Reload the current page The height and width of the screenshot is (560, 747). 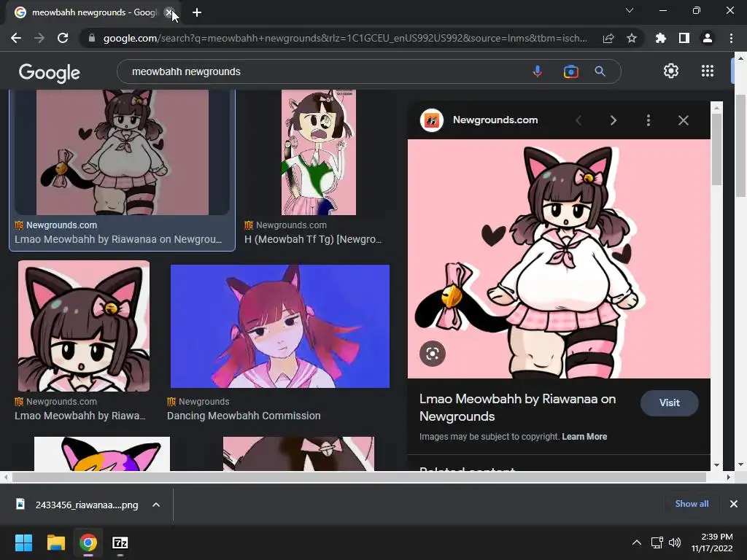tap(63, 38)
